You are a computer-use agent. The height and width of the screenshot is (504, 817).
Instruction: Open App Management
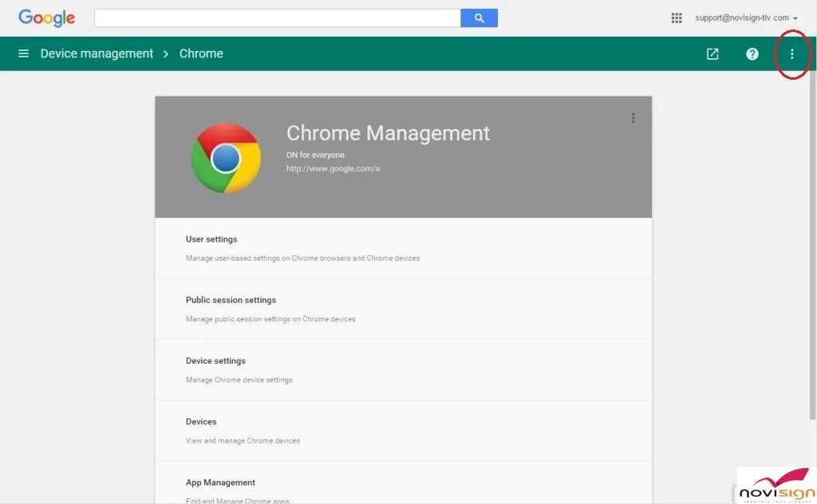coord(220,482)
